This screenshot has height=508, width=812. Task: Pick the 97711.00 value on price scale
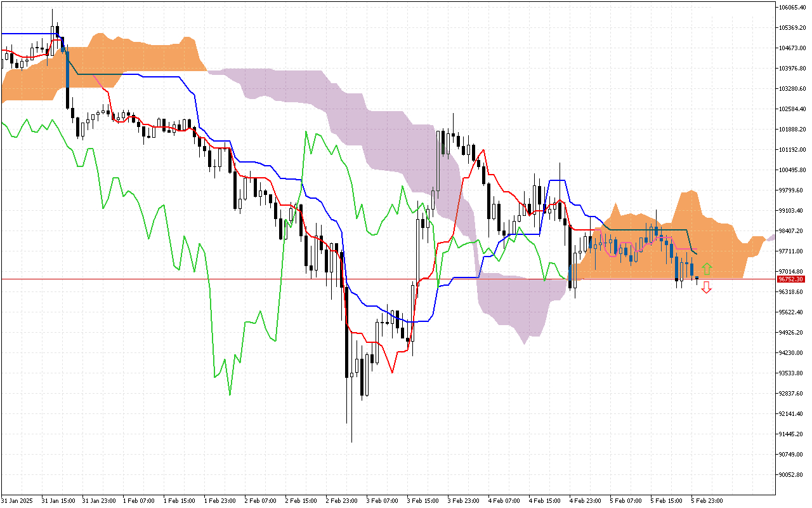(x=792, y=251)
